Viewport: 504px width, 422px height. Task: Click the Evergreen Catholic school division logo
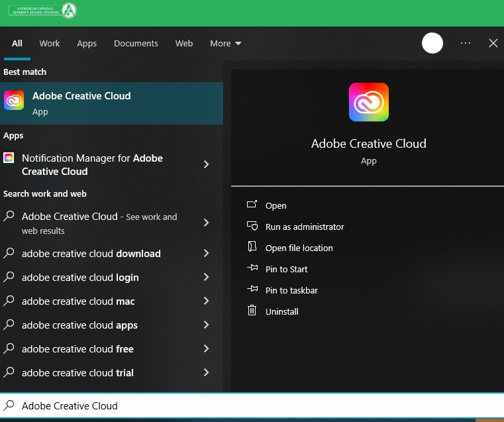click(42, 11)
